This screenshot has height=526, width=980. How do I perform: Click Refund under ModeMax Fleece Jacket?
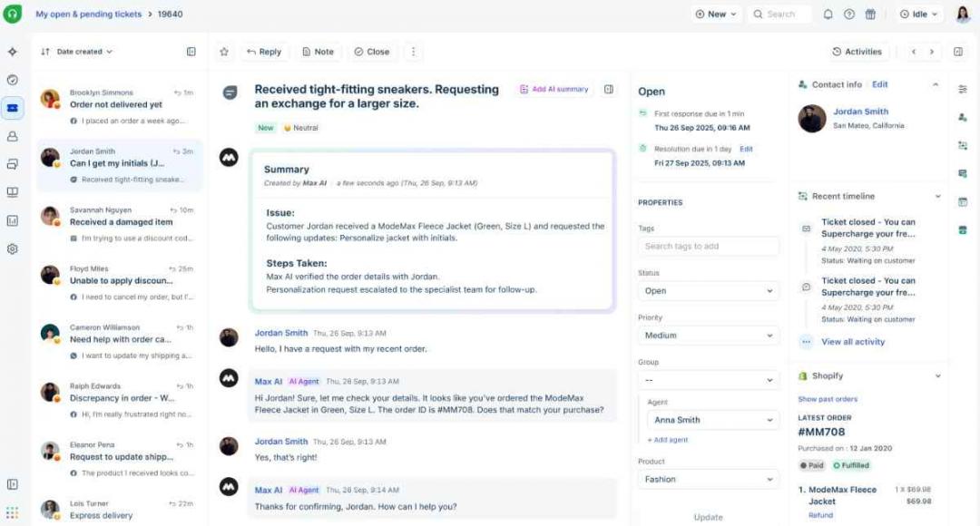[x=820, y=515]
